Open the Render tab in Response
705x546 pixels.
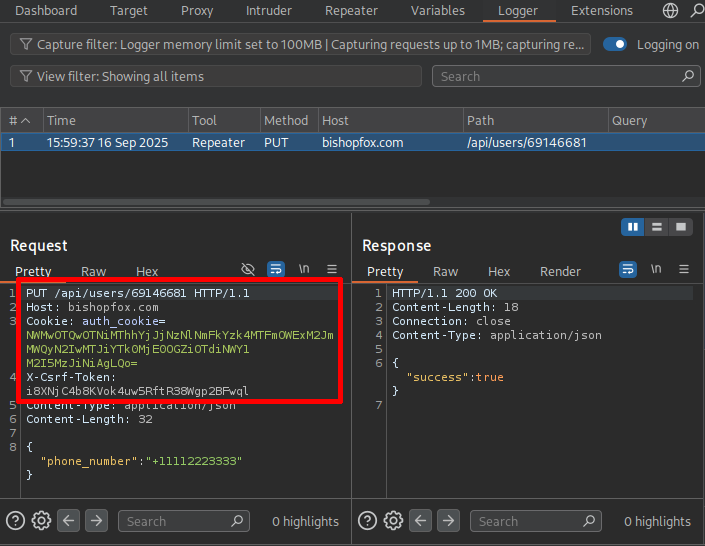(560, 271)
